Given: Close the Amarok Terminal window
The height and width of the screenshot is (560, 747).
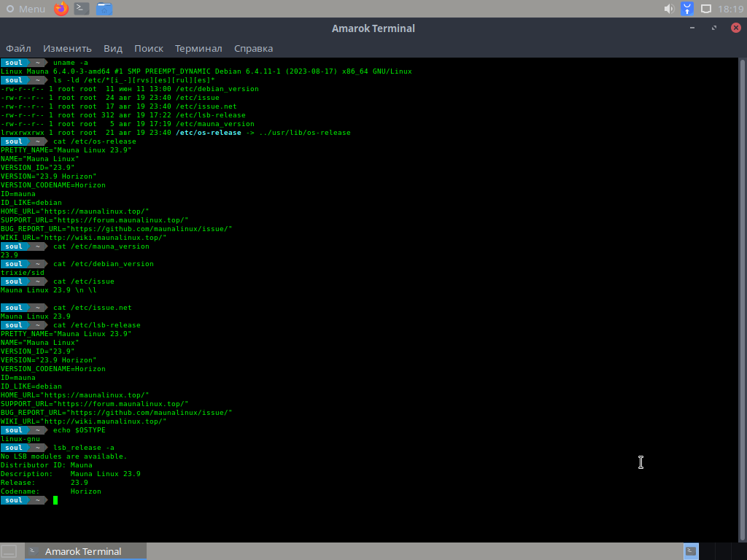Looking at the screenshot, I should (736, 28).
